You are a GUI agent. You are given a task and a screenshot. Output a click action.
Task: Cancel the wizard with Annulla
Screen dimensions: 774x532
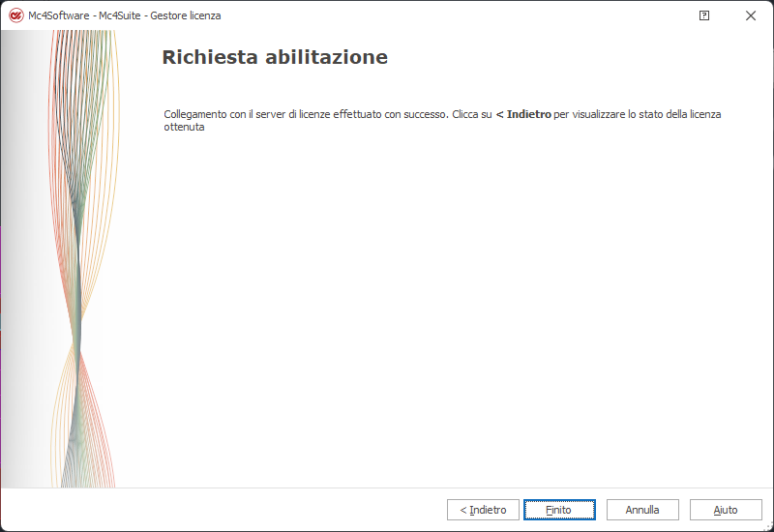tap(642, 510)
